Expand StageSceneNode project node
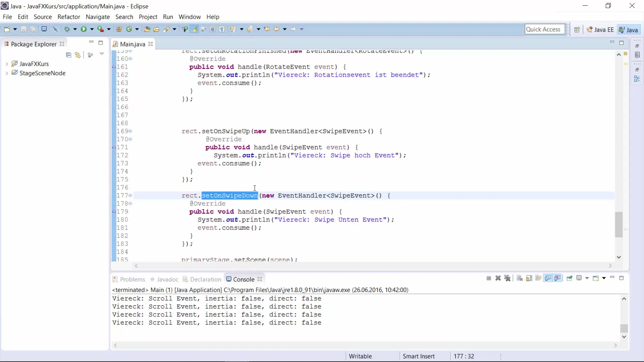Image resolution: width=644 pixels, height=362 pixels. [6, 73]
